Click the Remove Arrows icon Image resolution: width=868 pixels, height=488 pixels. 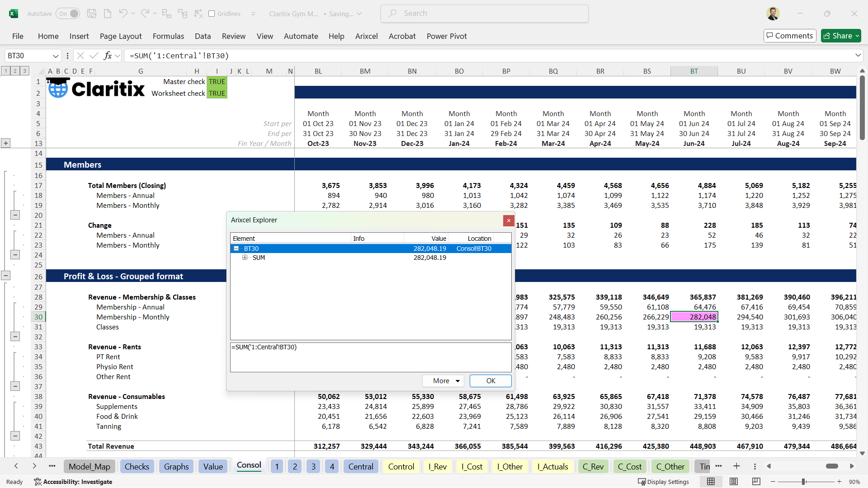(x=198, y=14)
